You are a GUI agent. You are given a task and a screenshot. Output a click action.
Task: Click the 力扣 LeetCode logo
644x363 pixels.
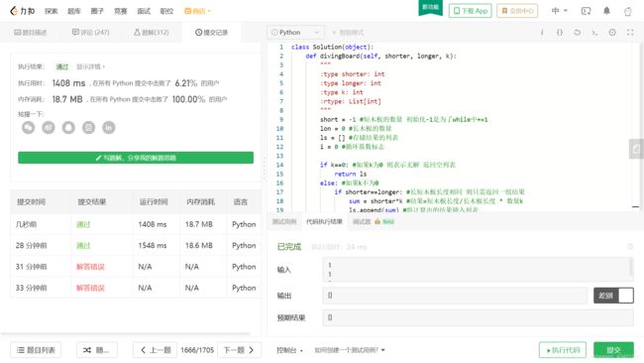(x=23, y=11)
